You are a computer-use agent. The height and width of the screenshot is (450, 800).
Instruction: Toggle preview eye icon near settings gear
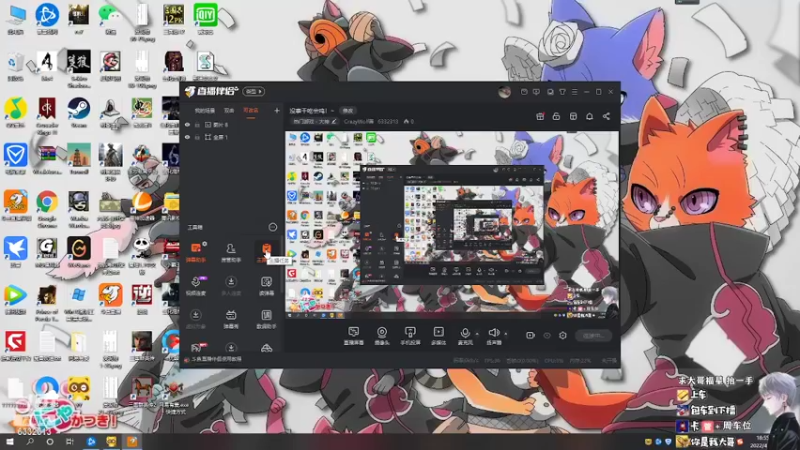pyautogui.click(x=547, y=335)
